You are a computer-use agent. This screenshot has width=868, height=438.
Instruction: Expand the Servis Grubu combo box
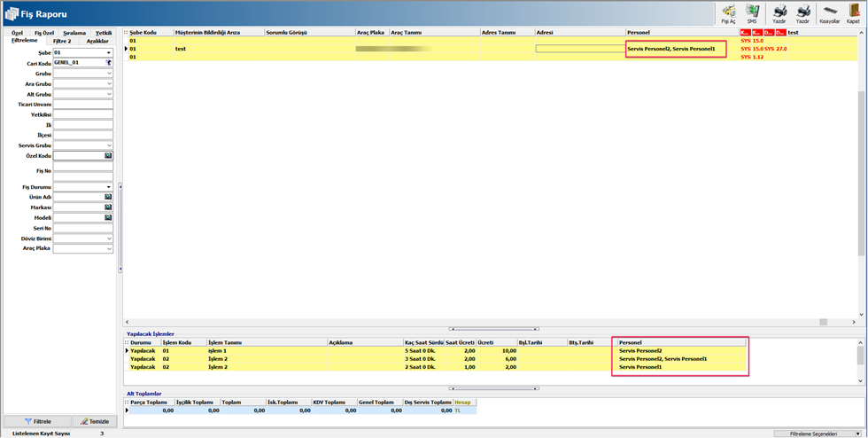(x=109, y=145)
